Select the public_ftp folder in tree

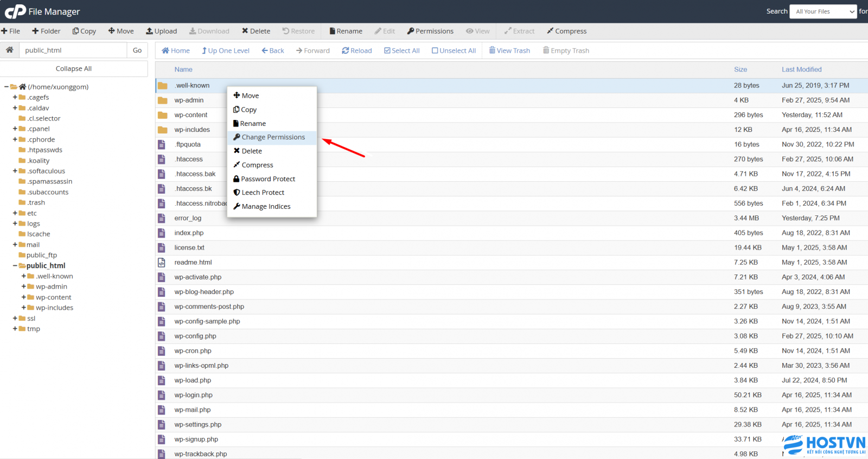(37, 255)
